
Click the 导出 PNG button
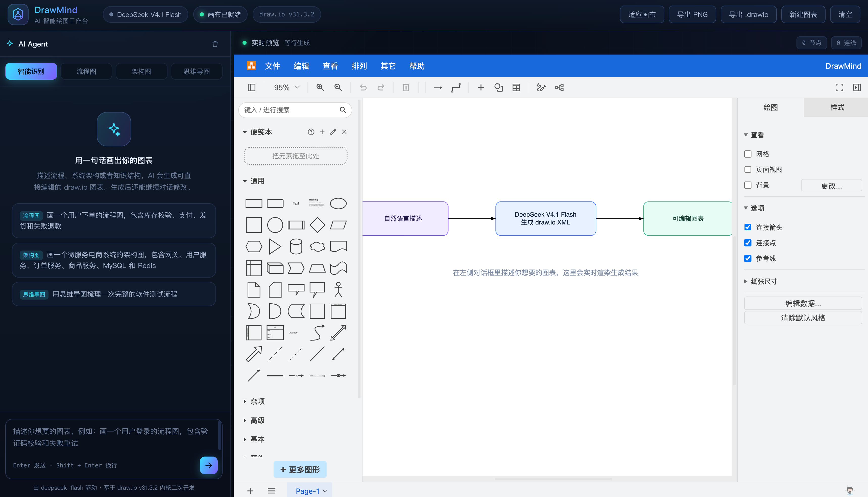point(692,14)
